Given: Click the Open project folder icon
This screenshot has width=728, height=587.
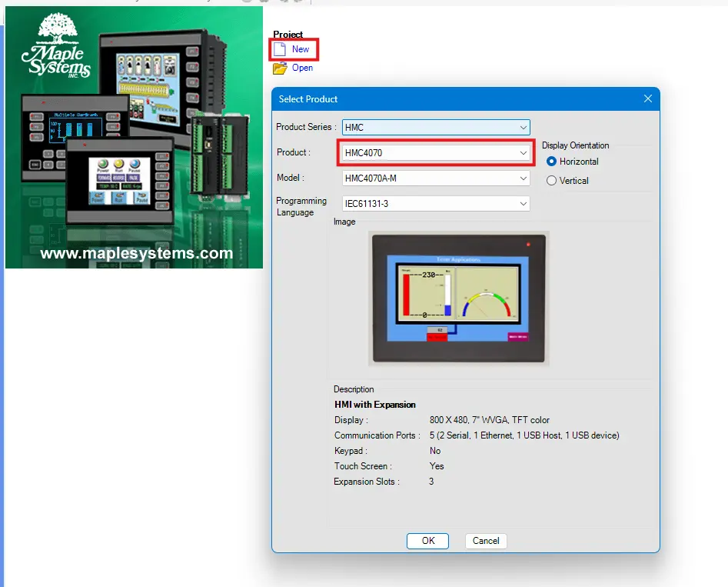Looking at the screenshot, I should coord(280,68).
